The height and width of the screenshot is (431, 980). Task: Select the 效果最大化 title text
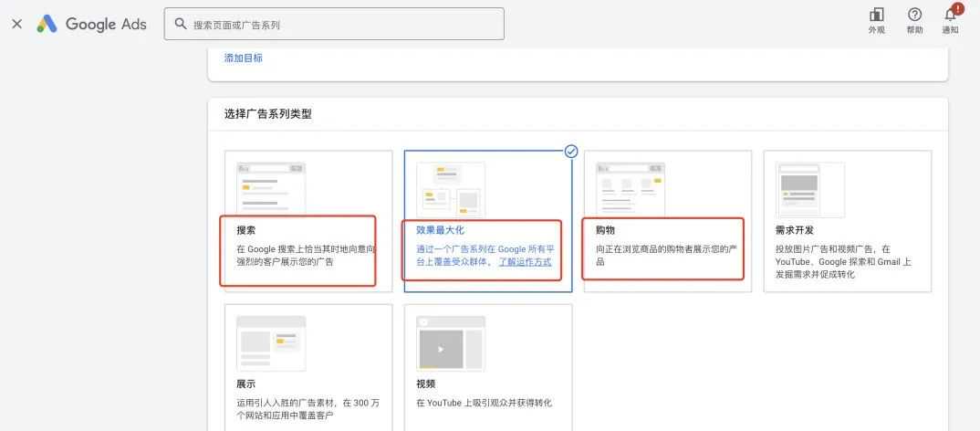tap(441, 230)
